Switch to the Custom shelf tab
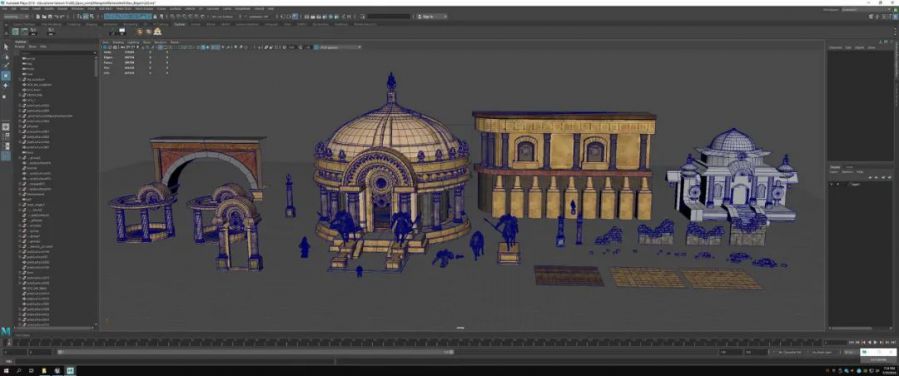Screen dimensions: 899x376 pos(179,24)
